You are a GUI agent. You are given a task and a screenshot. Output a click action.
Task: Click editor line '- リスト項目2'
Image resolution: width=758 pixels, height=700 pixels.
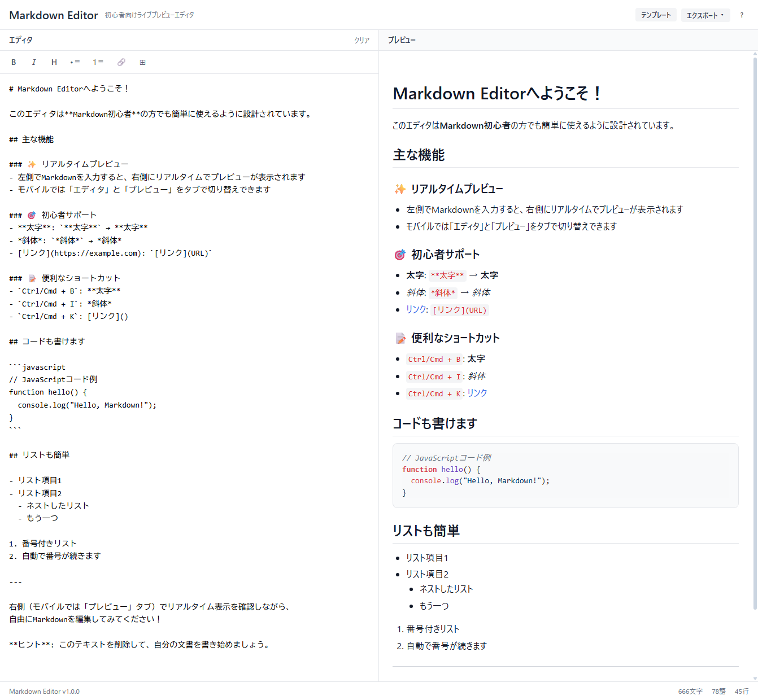click(x=35, y=493)
